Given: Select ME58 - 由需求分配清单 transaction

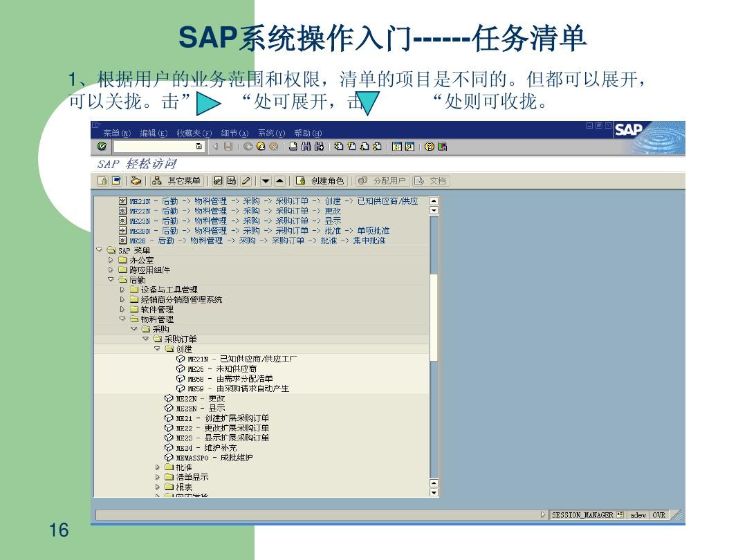Looking at the screenshot, I should 224,379.
